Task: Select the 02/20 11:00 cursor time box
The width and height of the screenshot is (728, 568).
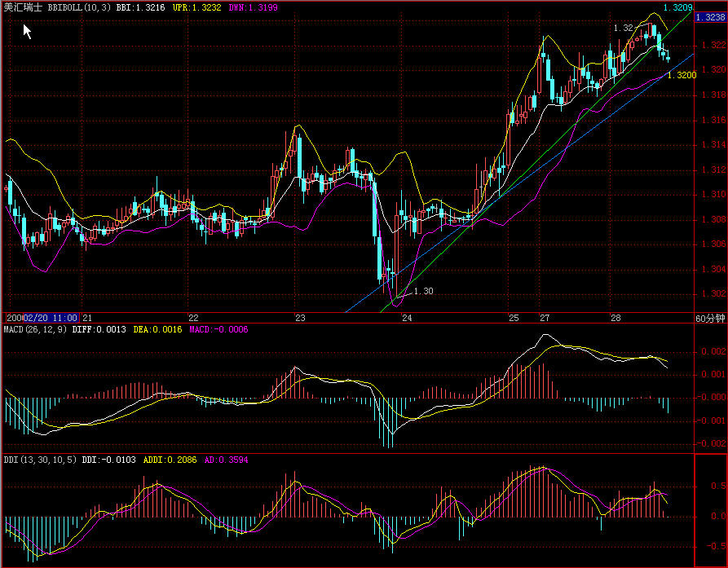Action: (x=51, y=318)
